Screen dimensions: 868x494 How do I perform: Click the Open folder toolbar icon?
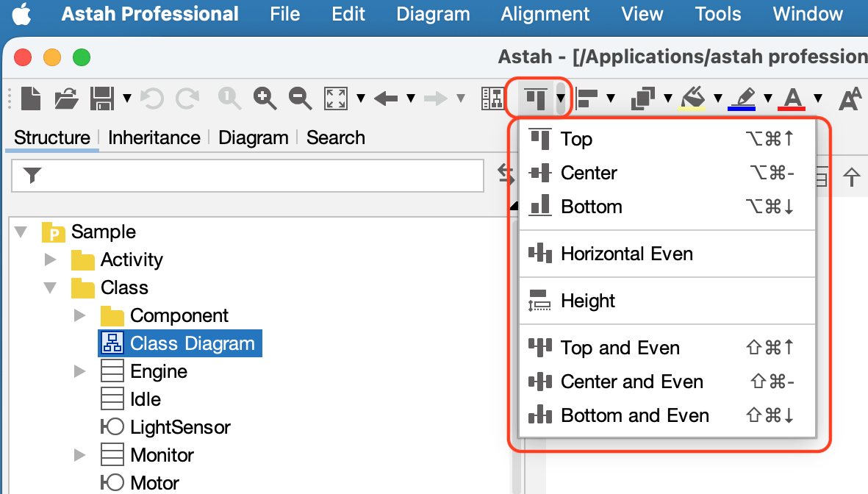[66, 99]
